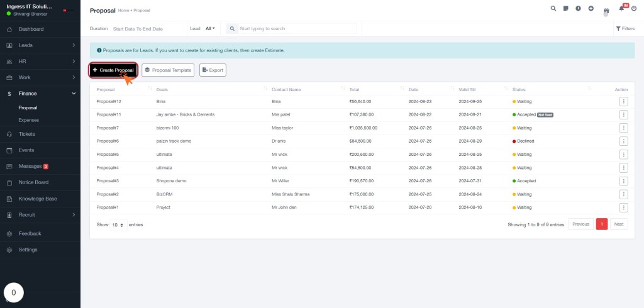Open the Lead All dropdown filter
Screen dimensions: 644x308
(x=210, y=29)
